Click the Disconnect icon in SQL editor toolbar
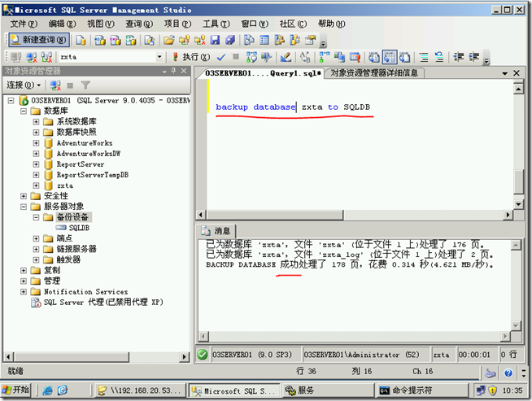The width and height of the screenshot is (532, 401). click(32, 57)
